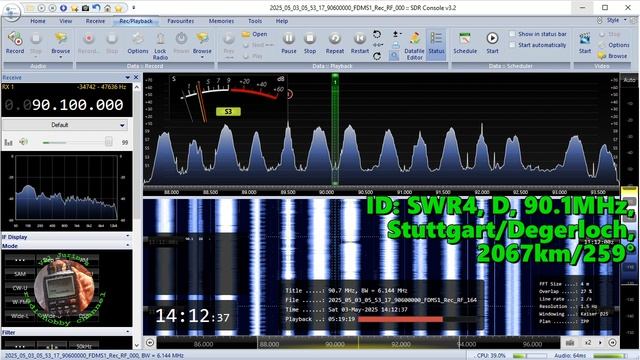Click the camera snapshot quick-access icon

click(x=85, y=8)
